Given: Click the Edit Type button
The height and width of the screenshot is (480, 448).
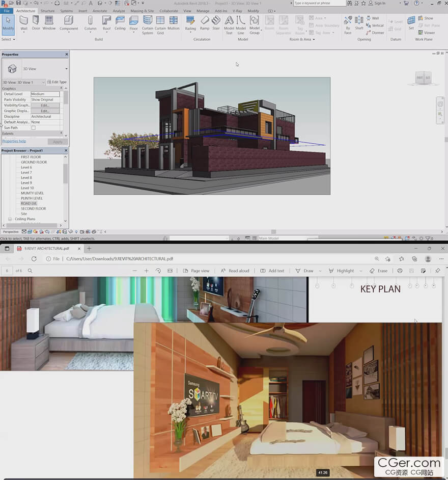Looking at the screenshot, I should [57, 82].
